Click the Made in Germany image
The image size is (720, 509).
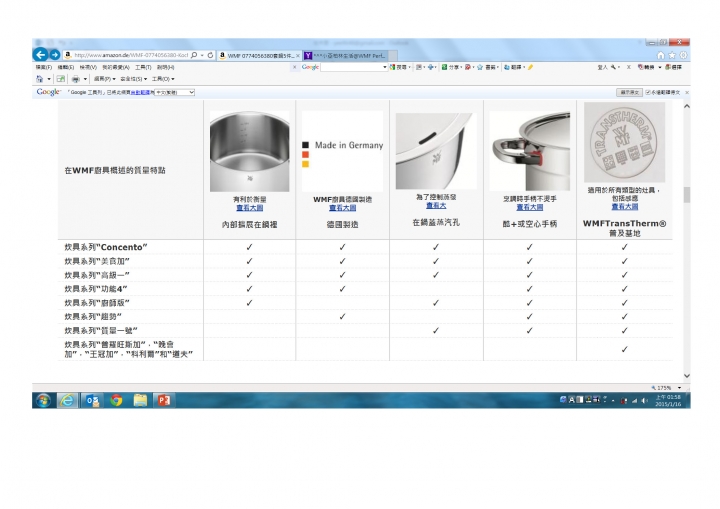tap(343, 151)
